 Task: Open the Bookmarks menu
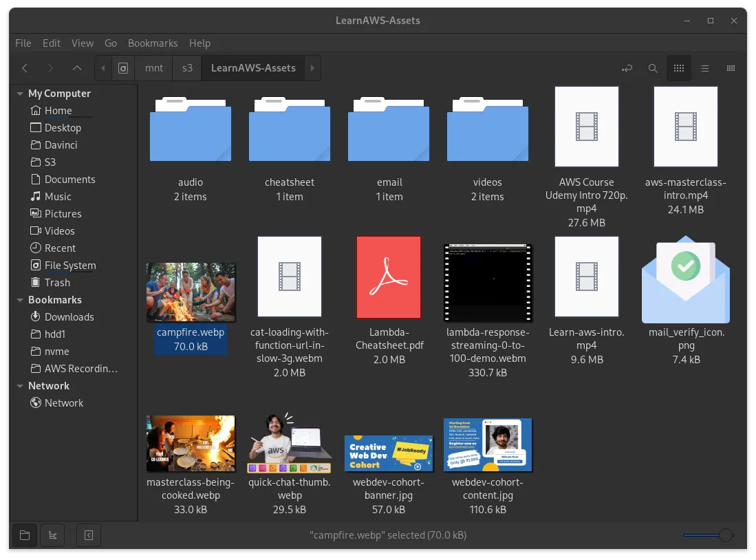tap(153, 43)
